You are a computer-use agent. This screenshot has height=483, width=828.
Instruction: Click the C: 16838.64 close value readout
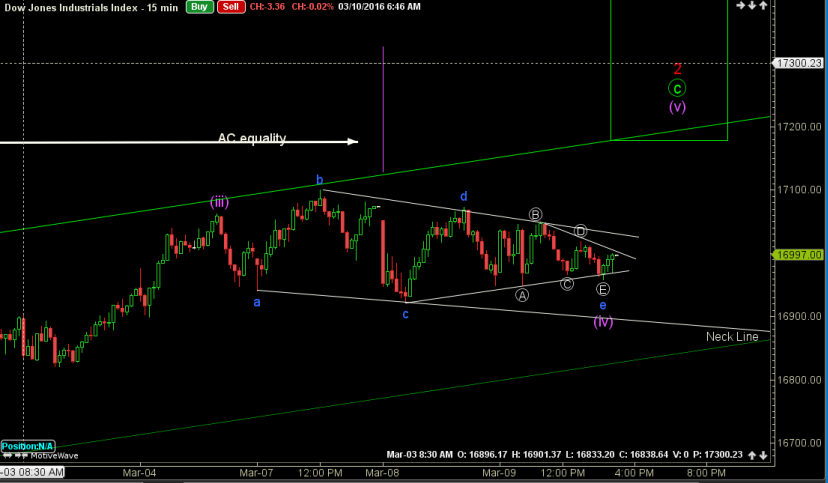pyautogui.click(x=643, y=454)
